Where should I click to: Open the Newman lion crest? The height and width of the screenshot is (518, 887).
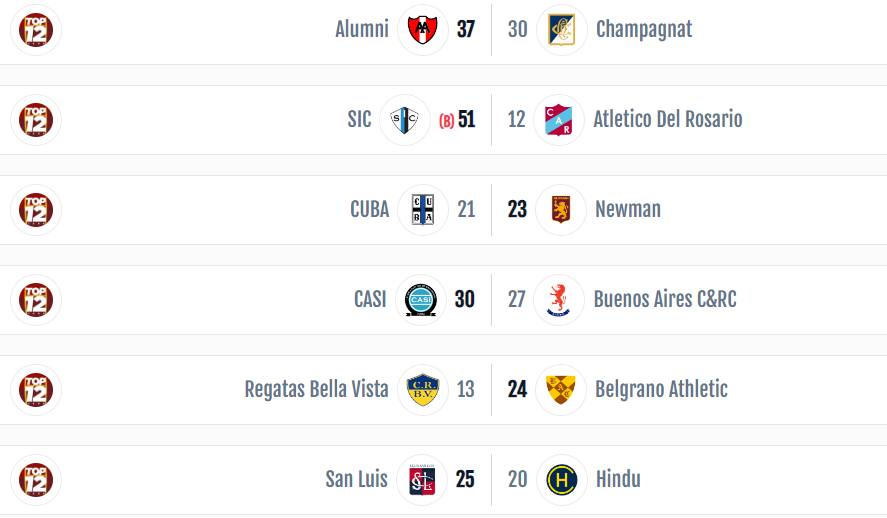(x=561, y=209)
